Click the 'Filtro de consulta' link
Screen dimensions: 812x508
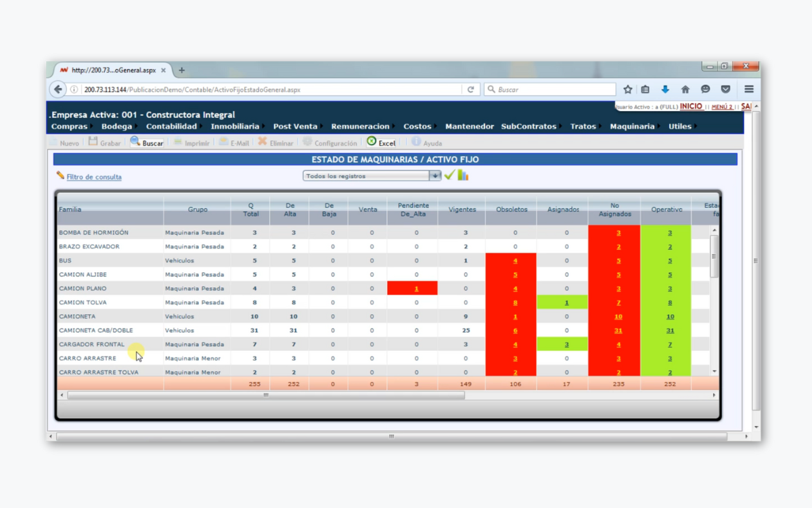pyautogui.click(x=93, y=177)
